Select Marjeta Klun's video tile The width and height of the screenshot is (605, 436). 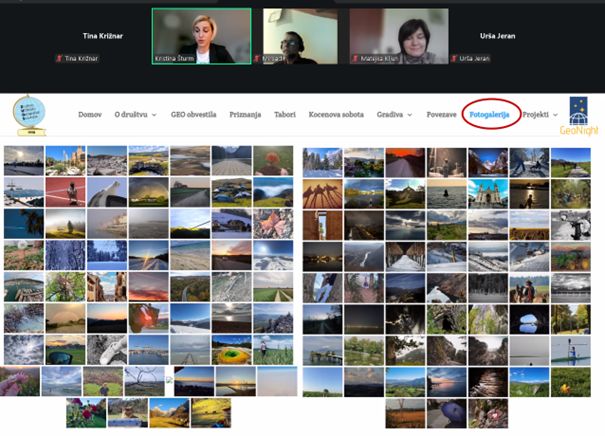[x=398, y=36]
